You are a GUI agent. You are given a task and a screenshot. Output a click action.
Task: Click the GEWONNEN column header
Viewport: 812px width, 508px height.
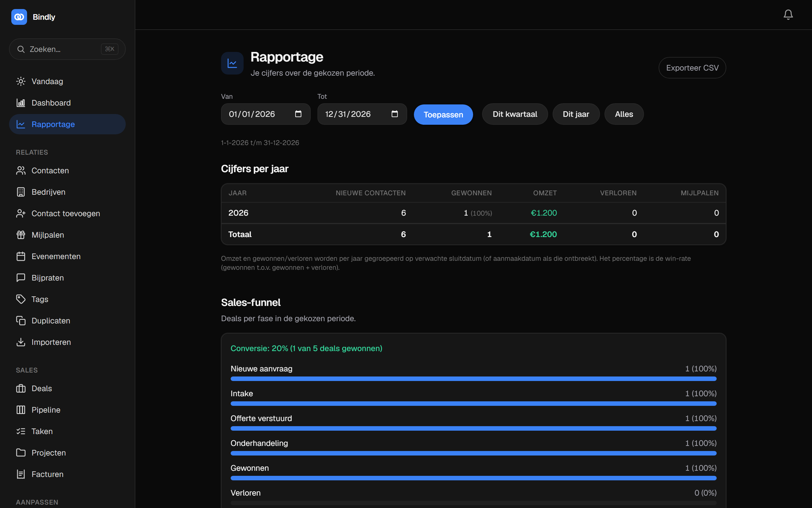point(471,193)
